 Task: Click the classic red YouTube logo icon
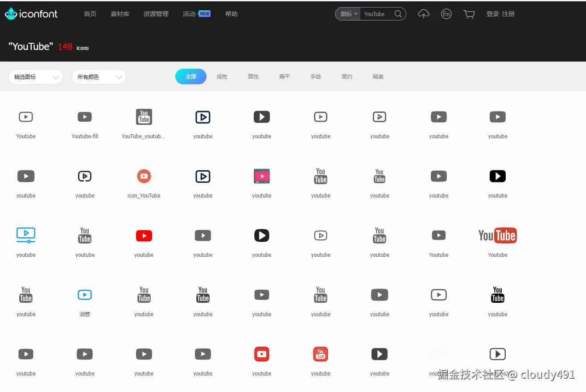coord(497,235)
